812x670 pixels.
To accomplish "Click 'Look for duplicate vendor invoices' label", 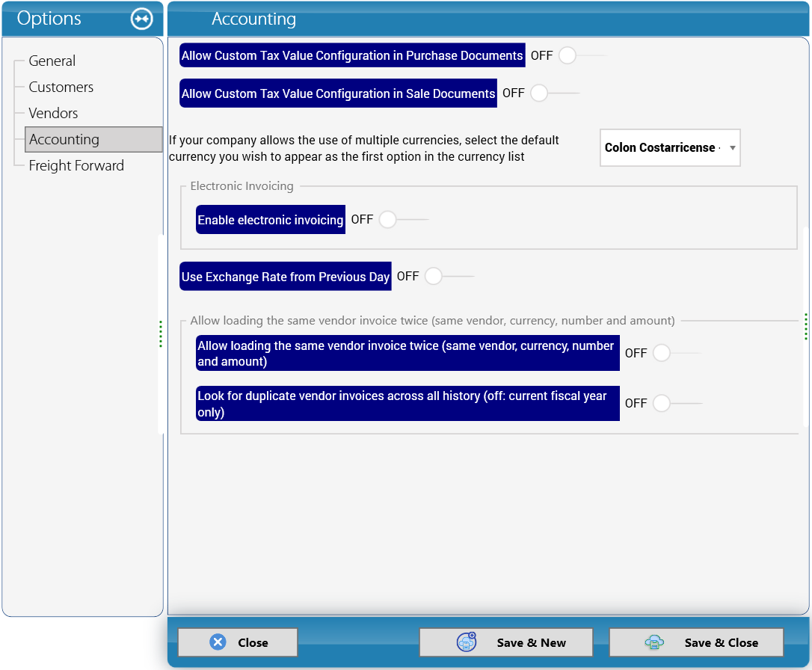I will [407, 403].
